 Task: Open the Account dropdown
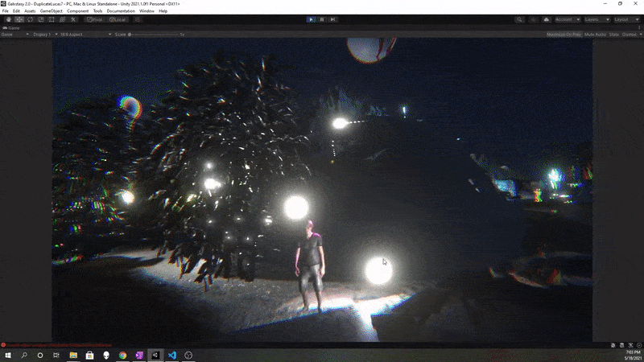pos(568,19)
